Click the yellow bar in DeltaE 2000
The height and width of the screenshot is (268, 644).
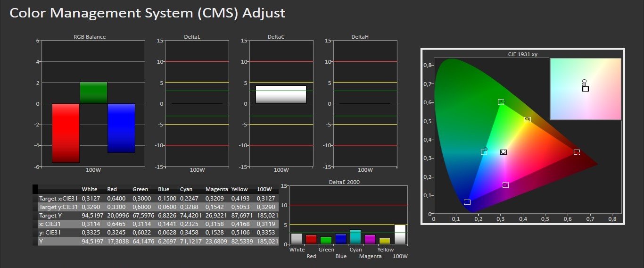pos(385,241)
